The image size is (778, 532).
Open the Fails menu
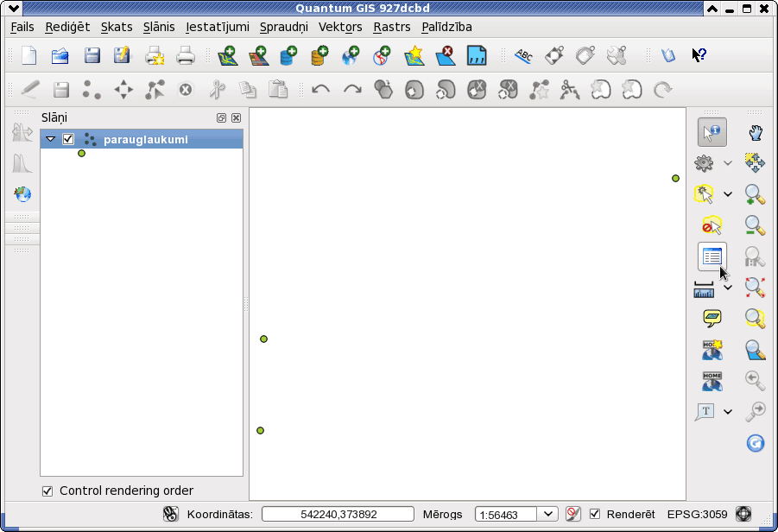click(22, 27)
